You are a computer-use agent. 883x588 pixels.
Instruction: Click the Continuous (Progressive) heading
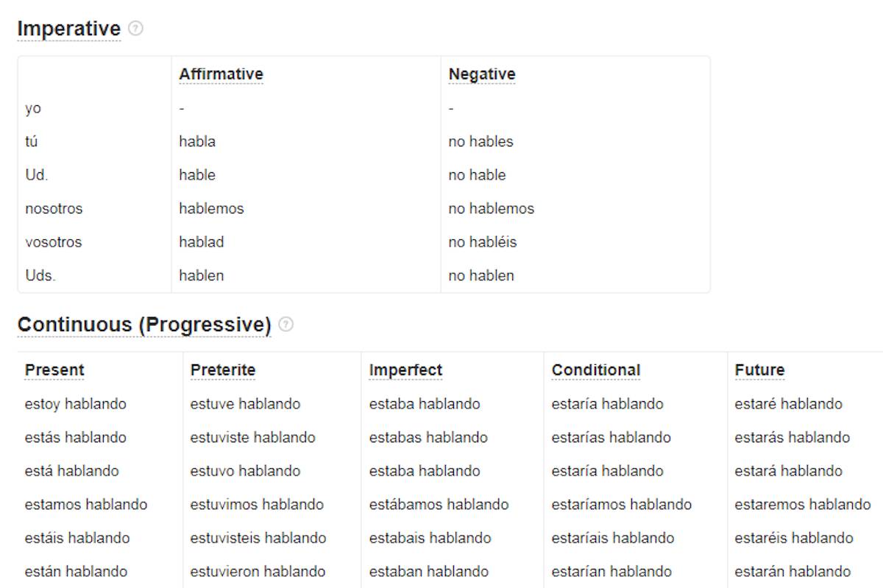tap(144, 325)
